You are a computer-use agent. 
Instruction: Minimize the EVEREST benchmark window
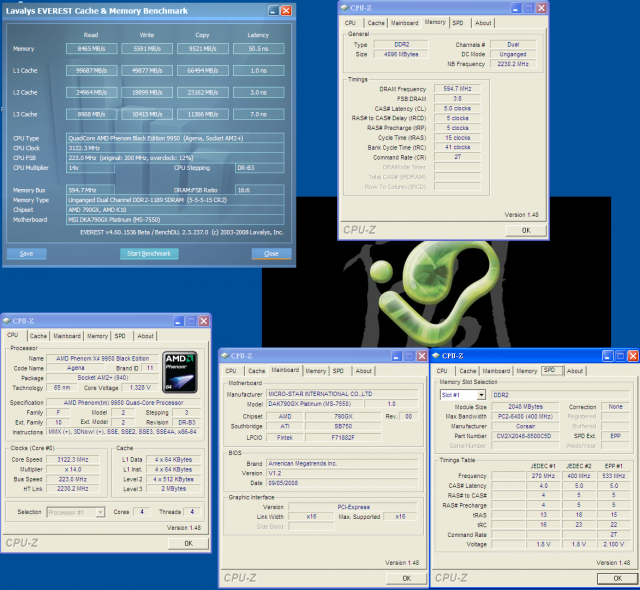pyautogui.click(x=273, y=11)
